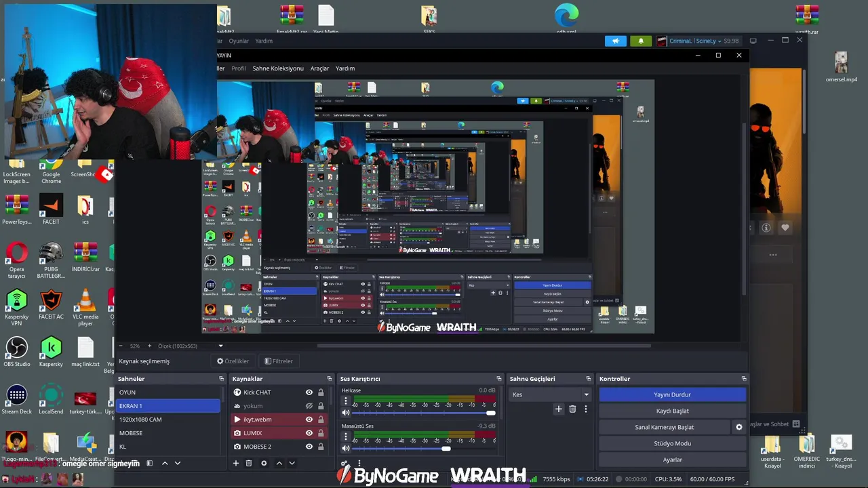Hide the LUMIX source
The width and height of the screenshot is (868, 488).
click(309, 433)
